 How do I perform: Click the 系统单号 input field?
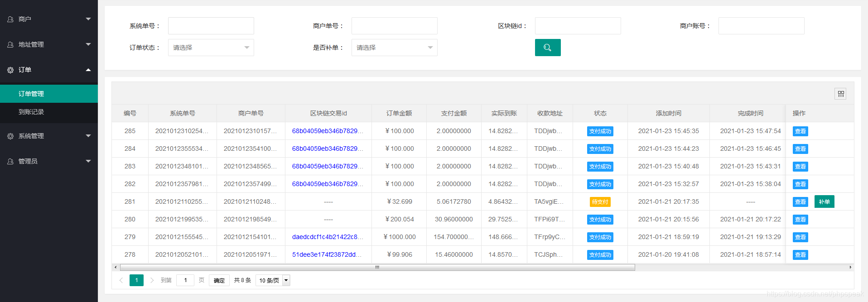pos(211,26)
